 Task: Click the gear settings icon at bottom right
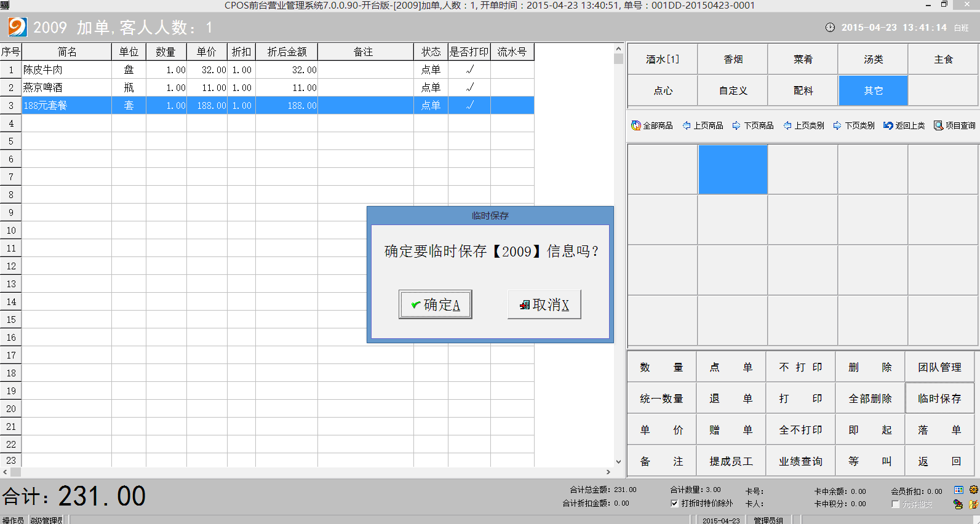[x=973, y=490]
